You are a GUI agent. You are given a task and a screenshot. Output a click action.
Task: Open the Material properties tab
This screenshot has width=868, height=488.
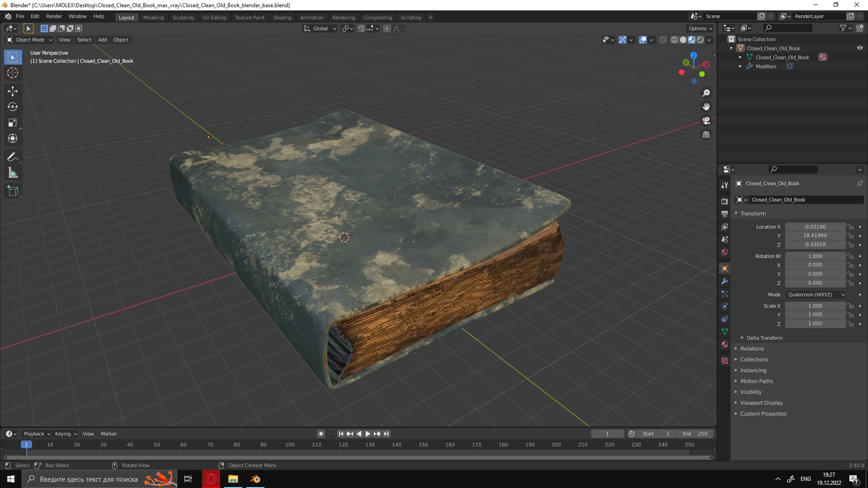(725, 344)
